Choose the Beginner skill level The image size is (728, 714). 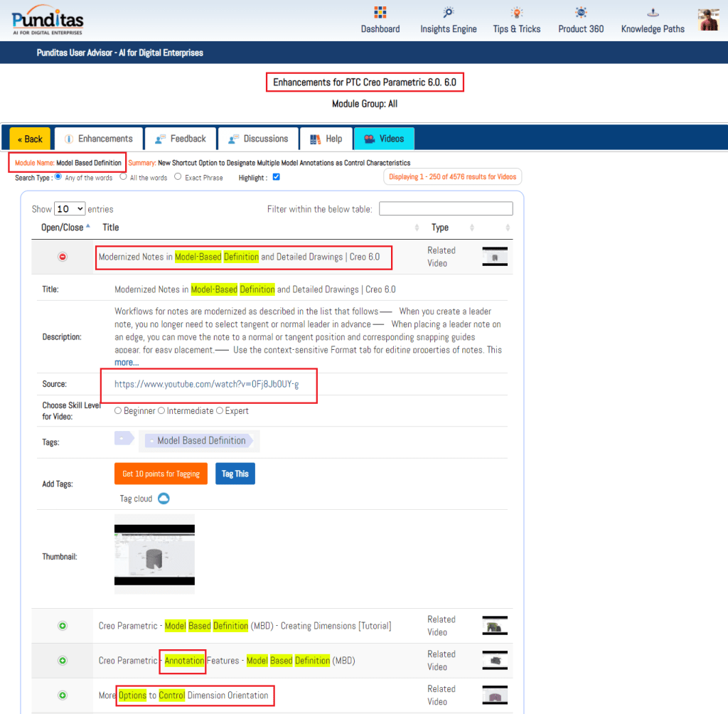[119, 411]
